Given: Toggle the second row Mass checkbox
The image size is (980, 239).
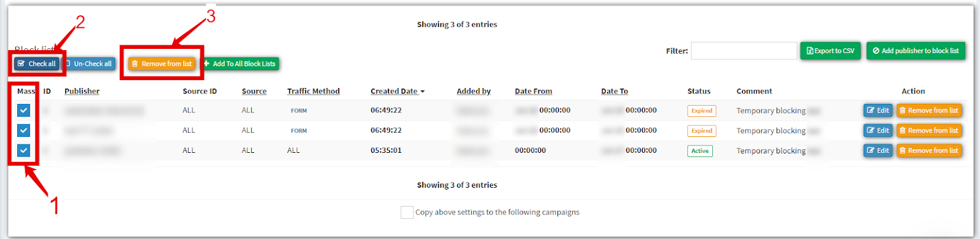Looking at the screenshot, I should coord(23,130).
